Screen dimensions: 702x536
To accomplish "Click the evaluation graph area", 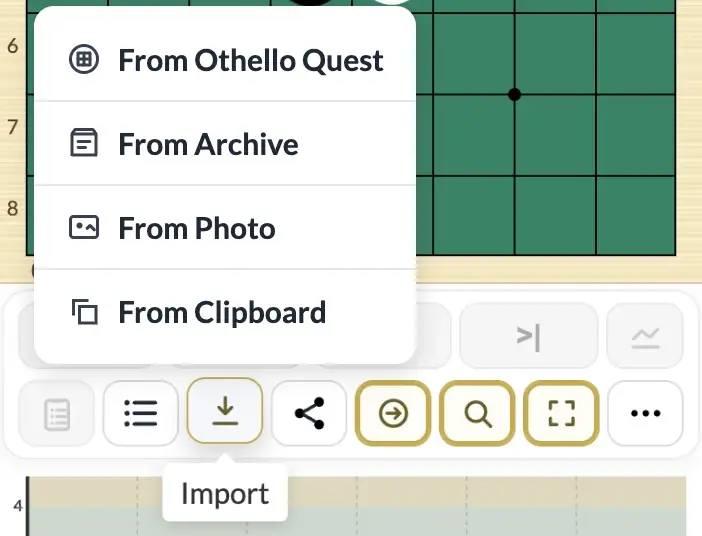I will [356, 506].
